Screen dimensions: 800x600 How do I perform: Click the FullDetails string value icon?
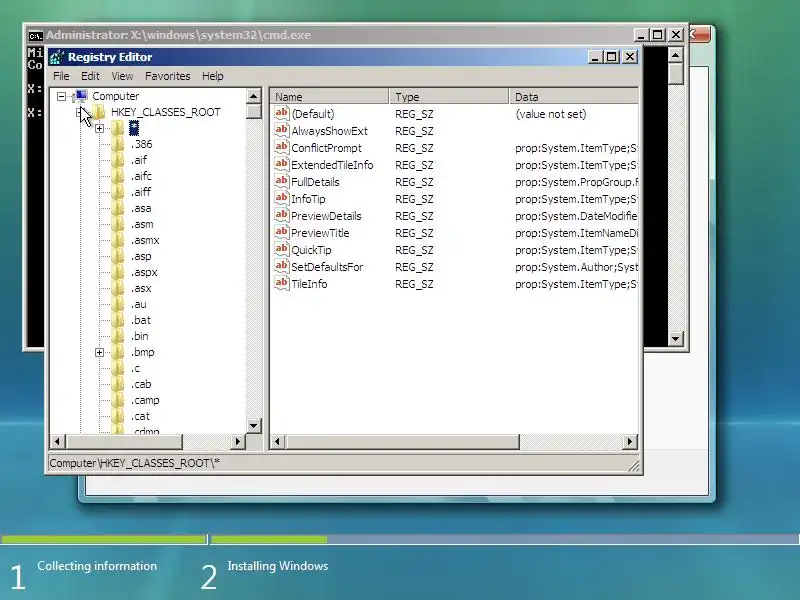coord(282,181)
